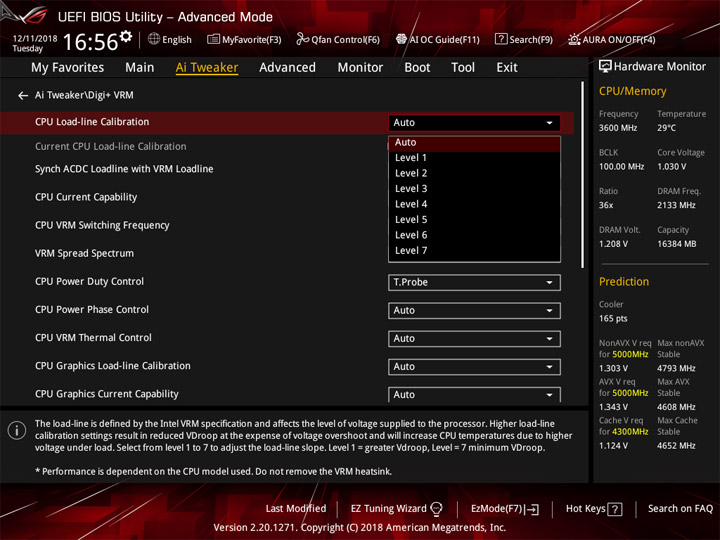Viewport: 720px width, 540px height.
Task: Open Search(F9) tool
Action: 523,39
